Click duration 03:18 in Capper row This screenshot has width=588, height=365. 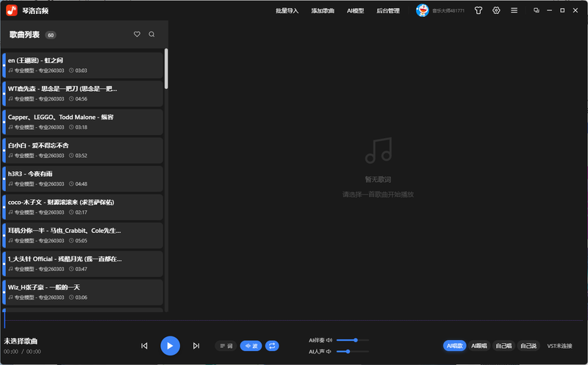pyautogui.click(x=81, y=127)
